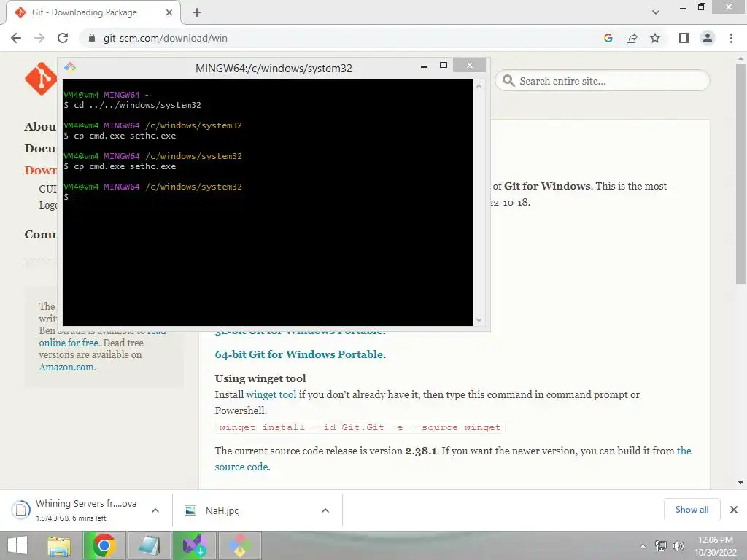Open a new browser tab
The height and width of the screenshot is (560, 747).
(197, 13)
